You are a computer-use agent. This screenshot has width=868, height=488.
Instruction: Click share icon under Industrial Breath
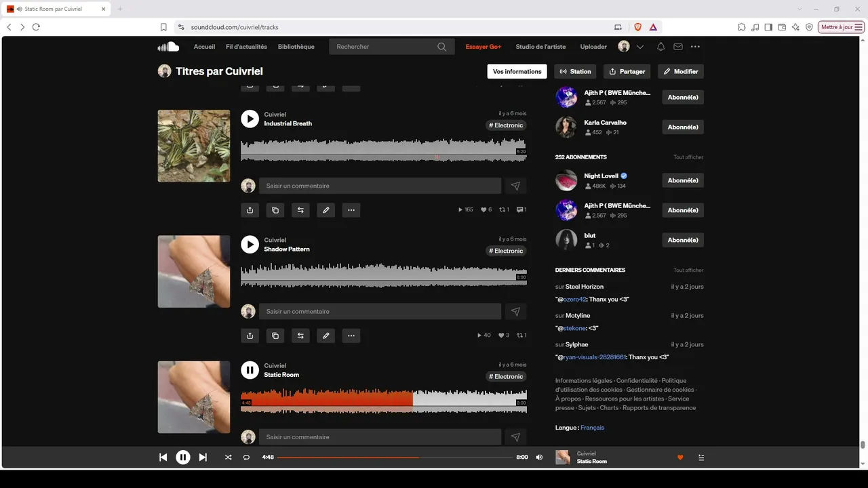[x=250, y=210]
